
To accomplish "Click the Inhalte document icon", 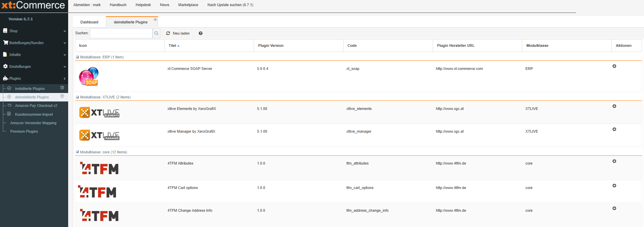I will point(5,54).
